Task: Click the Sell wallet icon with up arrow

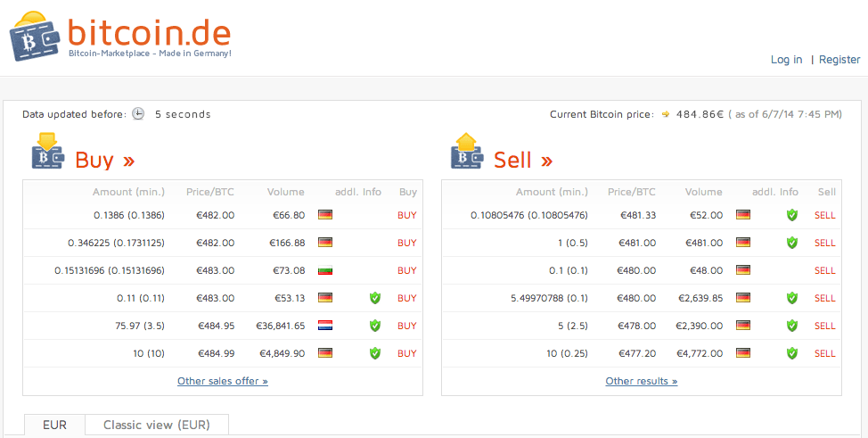Action: tap(467, 150)
